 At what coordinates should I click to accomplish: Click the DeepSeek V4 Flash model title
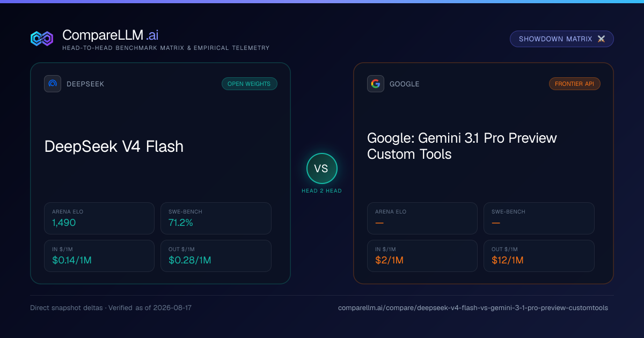[114, 146]
